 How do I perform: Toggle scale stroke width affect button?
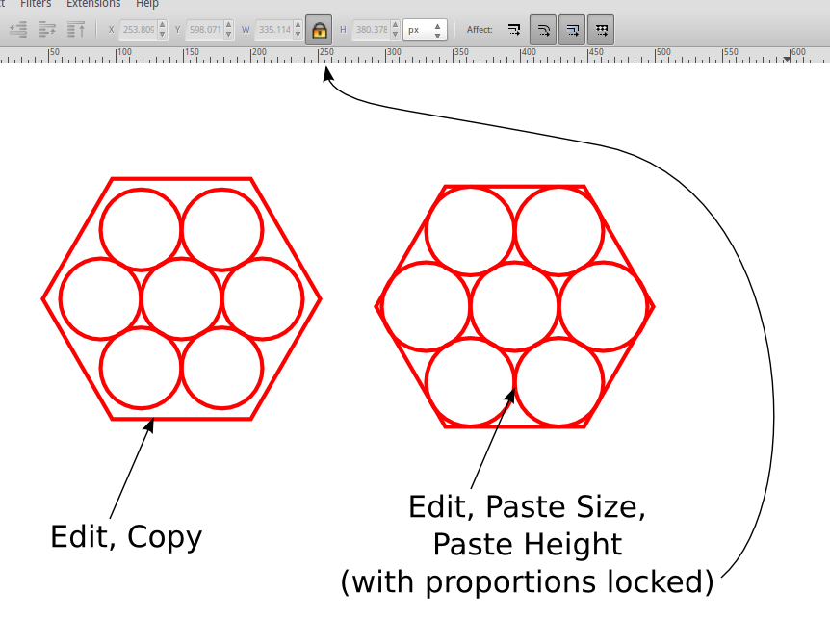pos(514,30)
